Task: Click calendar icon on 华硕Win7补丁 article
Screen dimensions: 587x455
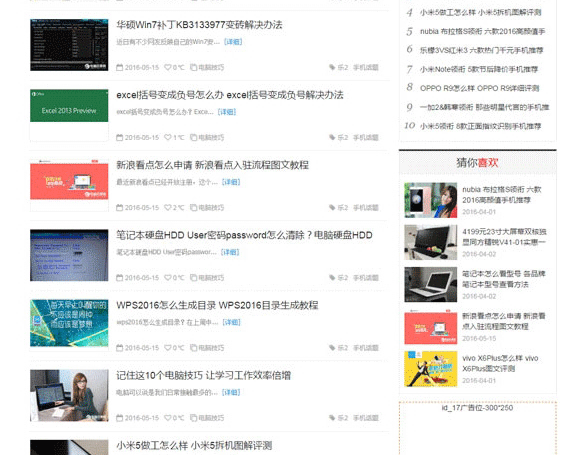Action: 119,67
